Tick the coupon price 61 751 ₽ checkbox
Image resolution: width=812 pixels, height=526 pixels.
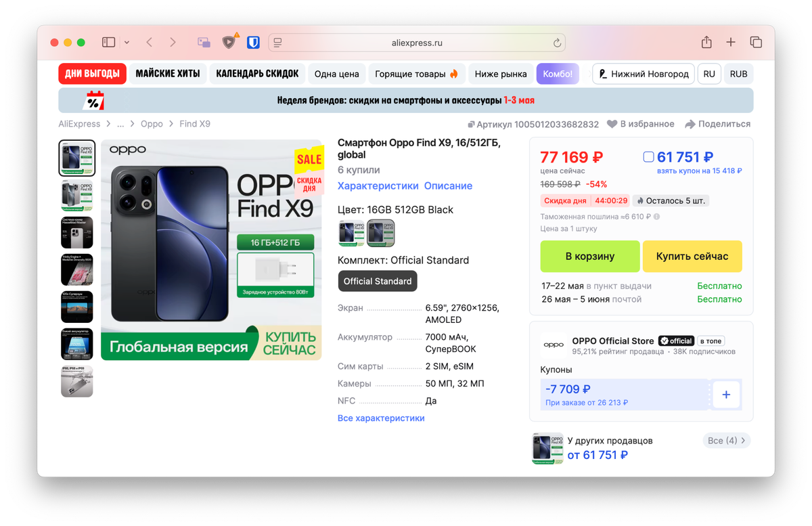point(648,157)
